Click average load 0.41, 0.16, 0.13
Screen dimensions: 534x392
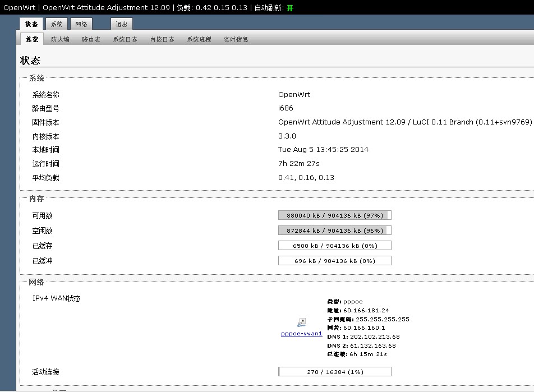306,177
